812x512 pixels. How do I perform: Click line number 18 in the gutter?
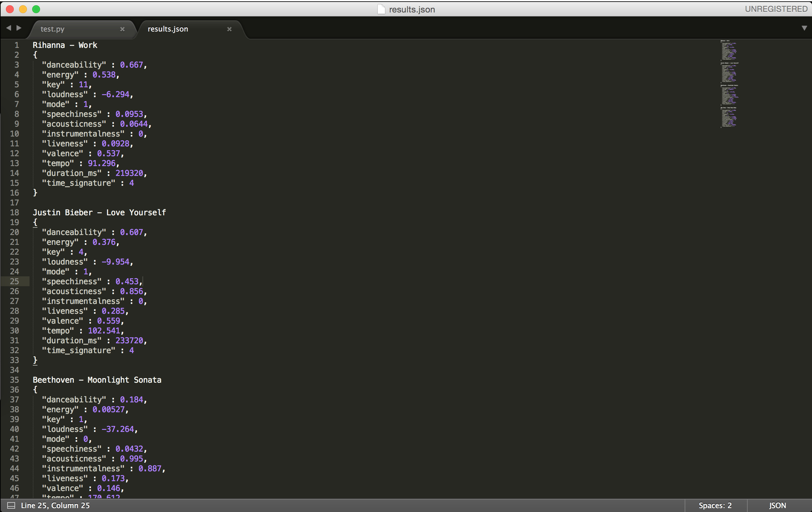[14, 212]
